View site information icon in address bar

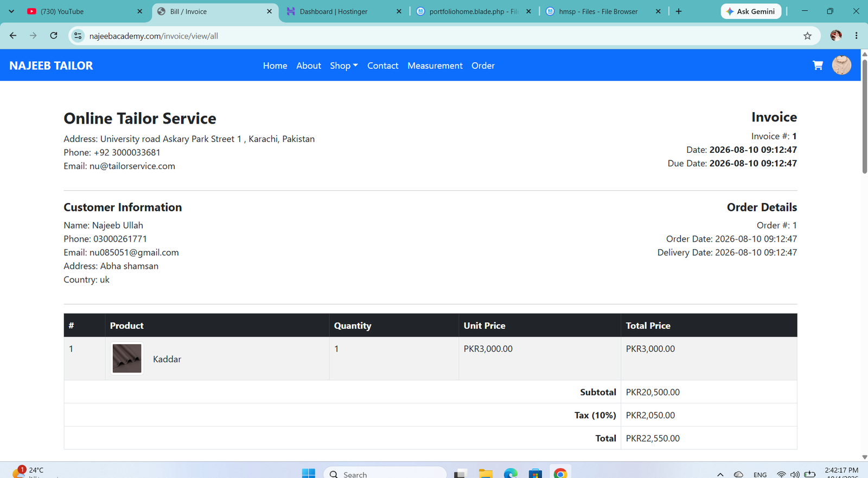(78, 36)
